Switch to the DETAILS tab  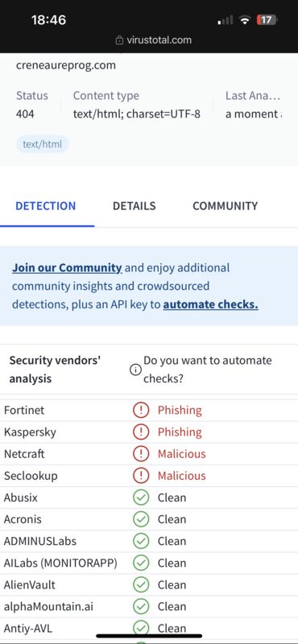135,206
